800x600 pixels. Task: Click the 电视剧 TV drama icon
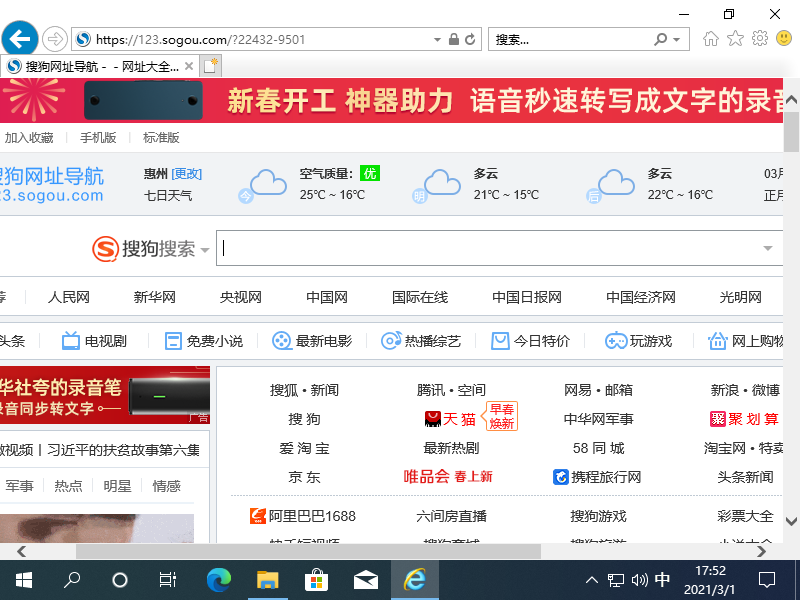[69, 340]
